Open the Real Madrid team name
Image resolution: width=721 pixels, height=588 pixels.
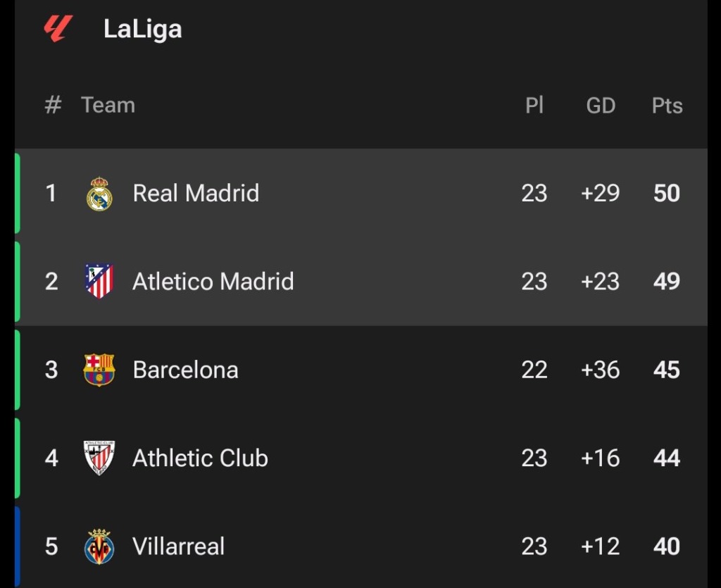pyautogui.click(x=196, y=193)
